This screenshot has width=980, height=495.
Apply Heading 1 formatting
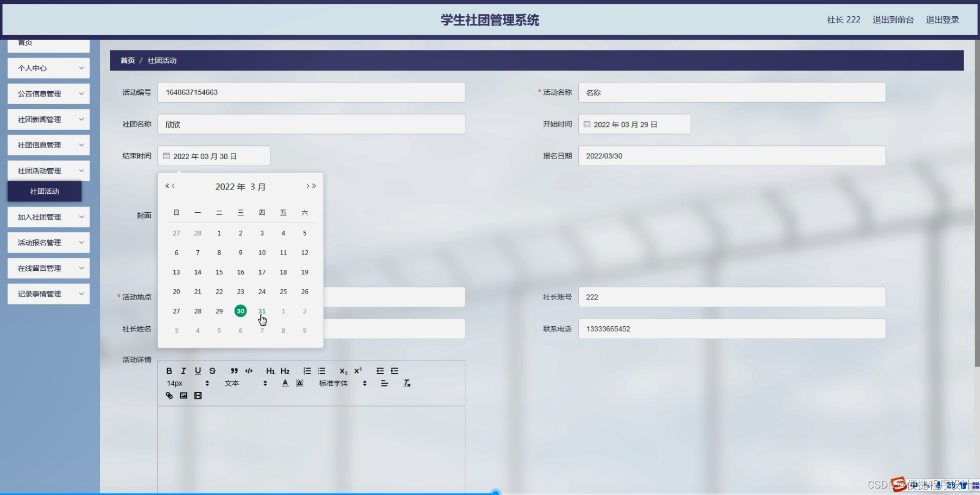(270, 371)
